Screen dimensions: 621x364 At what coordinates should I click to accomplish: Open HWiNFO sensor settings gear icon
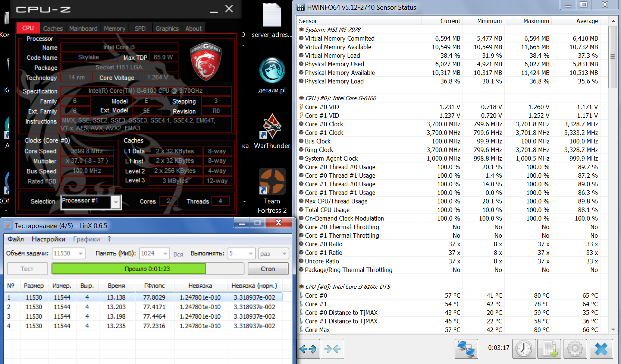(575, 349)
